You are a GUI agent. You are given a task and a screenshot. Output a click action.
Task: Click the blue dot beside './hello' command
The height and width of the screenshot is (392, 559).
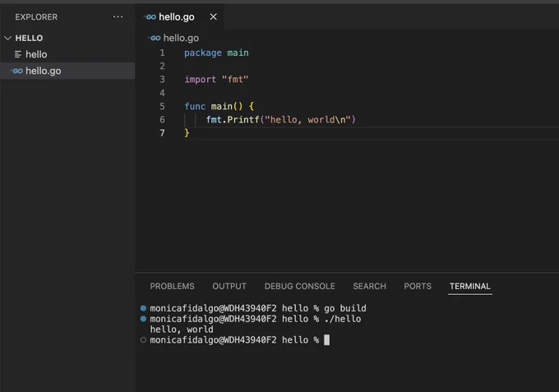point(143,319)
